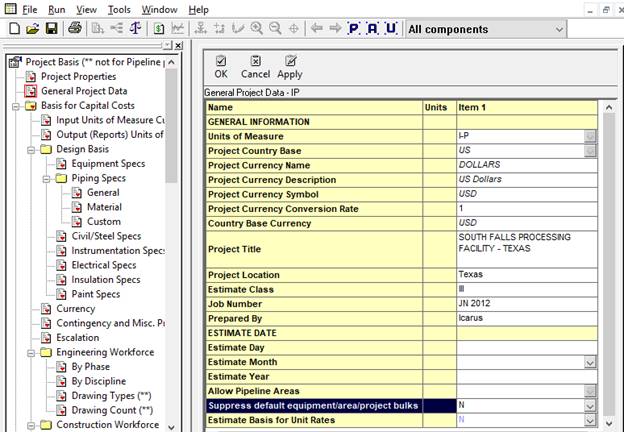Click the Job Number field JN 2012
Image resolution: width=624 pixels, height=432 pixels.
point(526,304)
